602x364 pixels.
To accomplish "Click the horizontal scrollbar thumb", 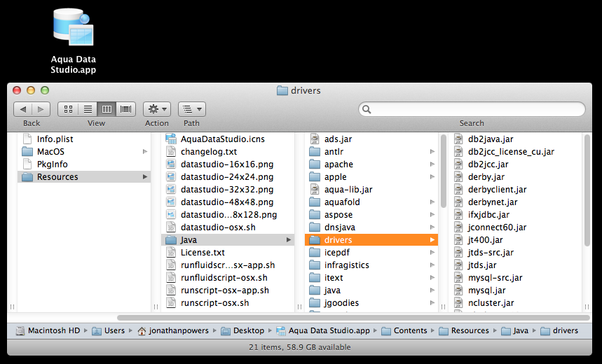I will pos(353,318).
